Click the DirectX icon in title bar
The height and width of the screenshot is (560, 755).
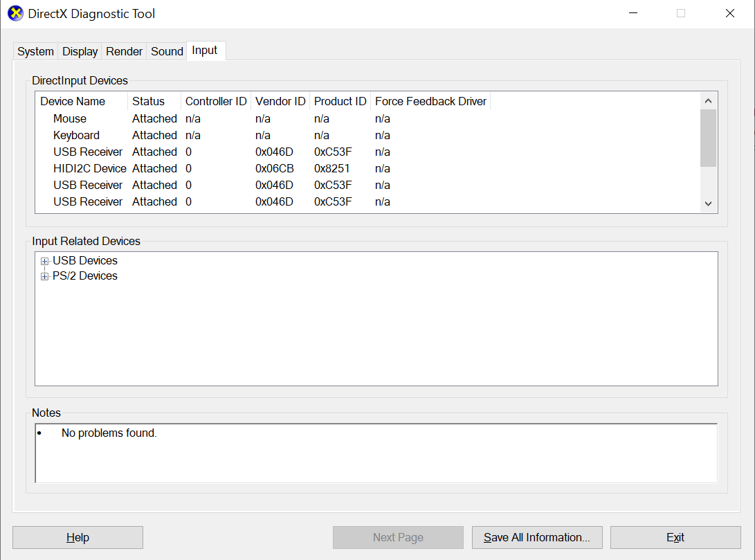pos(15,13)
